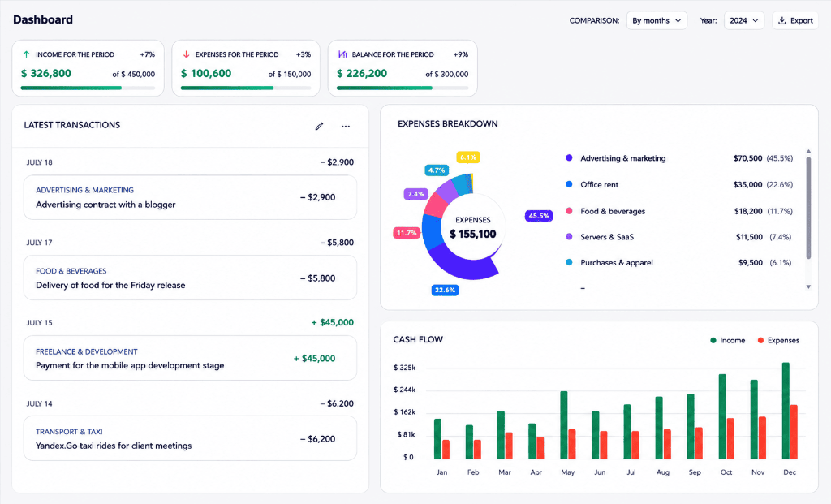
Task: Select the Office rent breakdown row
Action: click(679, 184)
